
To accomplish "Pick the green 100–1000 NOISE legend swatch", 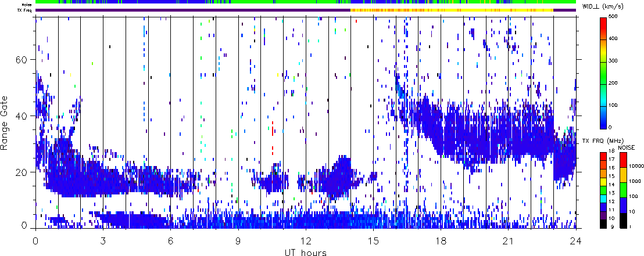I will (622, 190).
